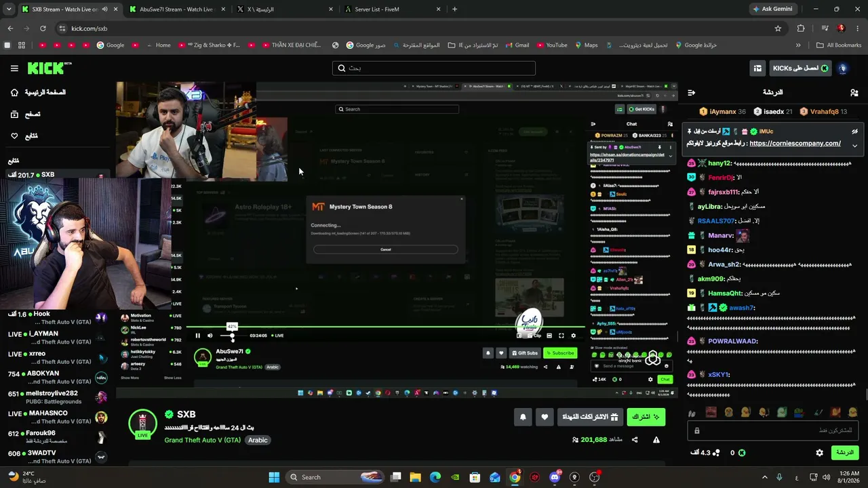Image resolution: width=868 pixels, height=488 pixels.
Task: Open the browser extensions puzzle icon
Action: coord(801,28)
